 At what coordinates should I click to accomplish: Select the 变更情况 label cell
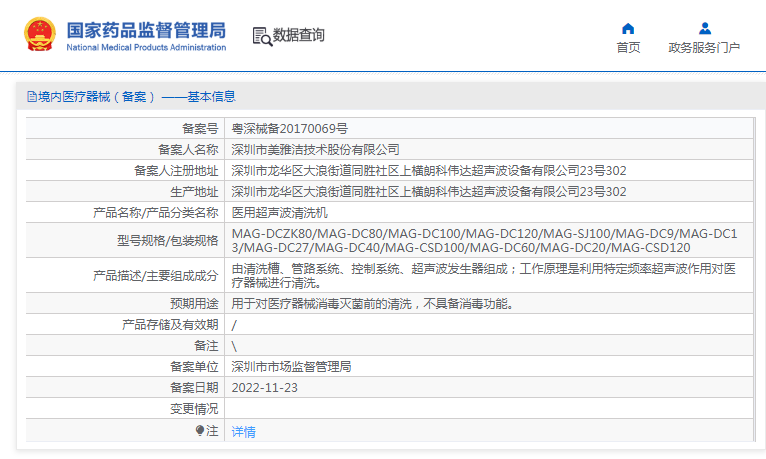point(125,408)
